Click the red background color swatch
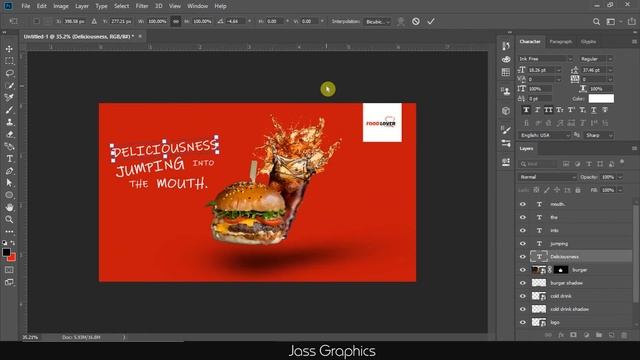 pos(12,258)
